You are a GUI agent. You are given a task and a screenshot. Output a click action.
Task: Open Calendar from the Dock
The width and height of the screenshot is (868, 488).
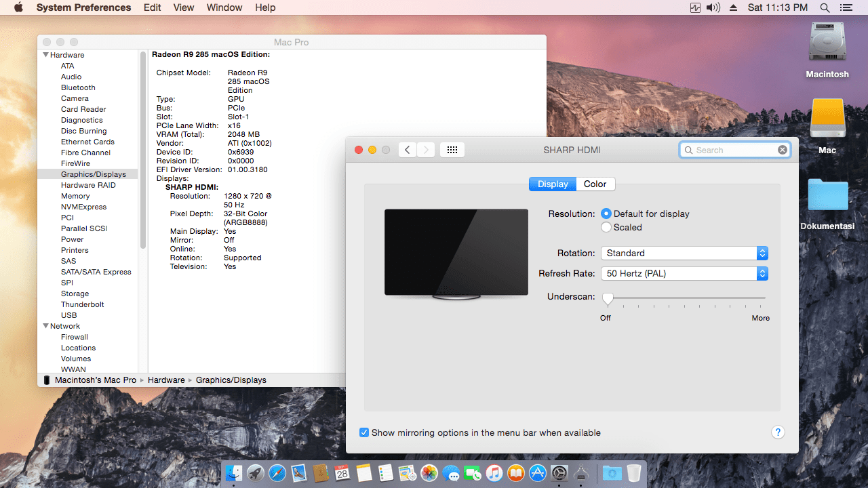342,473
